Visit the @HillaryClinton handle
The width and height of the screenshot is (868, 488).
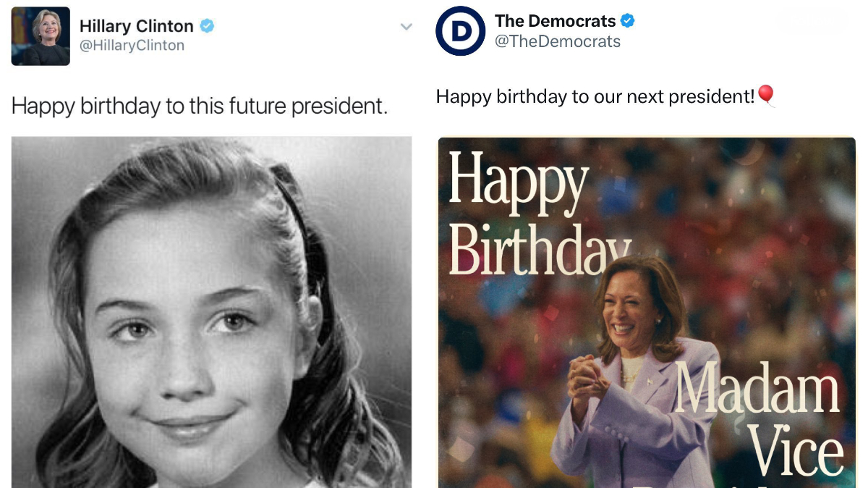pos(132,46)
